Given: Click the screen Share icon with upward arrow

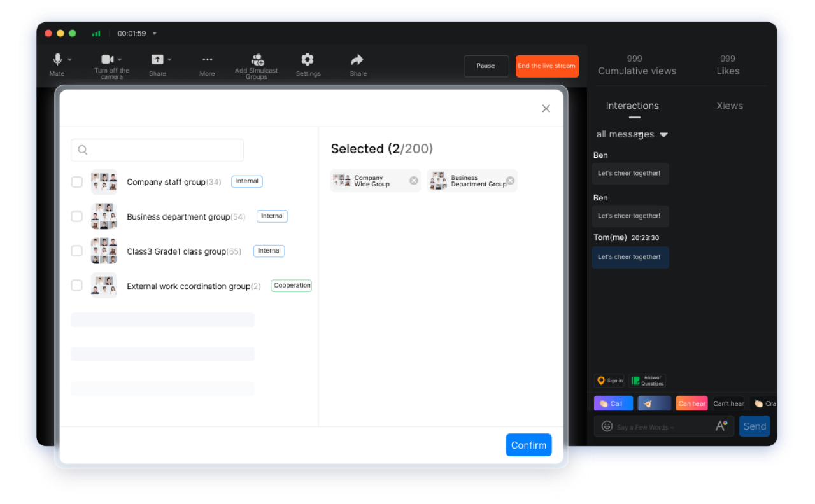Looking at the screenshot, I should [x=157, y=59].
